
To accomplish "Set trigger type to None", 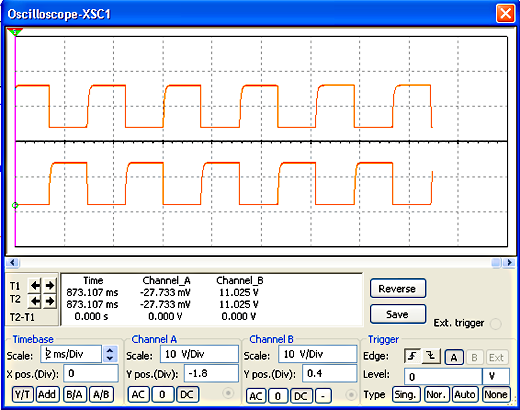I will click(x=496, y=395).
